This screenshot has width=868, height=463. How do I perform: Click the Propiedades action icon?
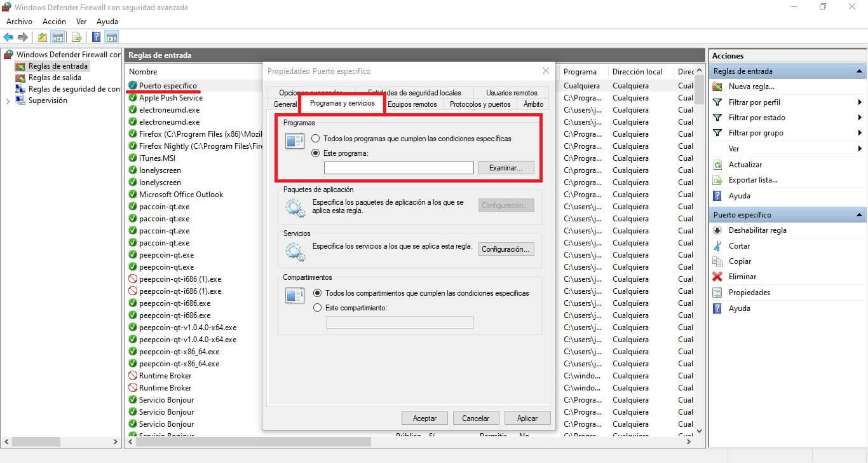click(717, 293)
